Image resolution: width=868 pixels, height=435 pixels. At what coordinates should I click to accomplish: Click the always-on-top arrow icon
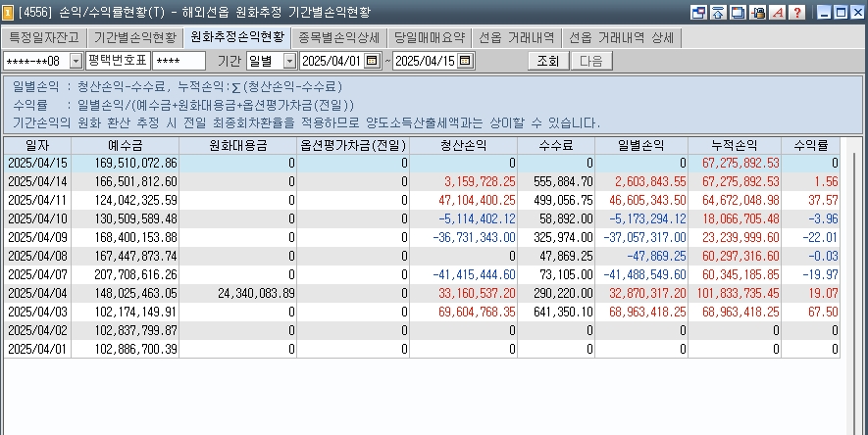[718, 12]
